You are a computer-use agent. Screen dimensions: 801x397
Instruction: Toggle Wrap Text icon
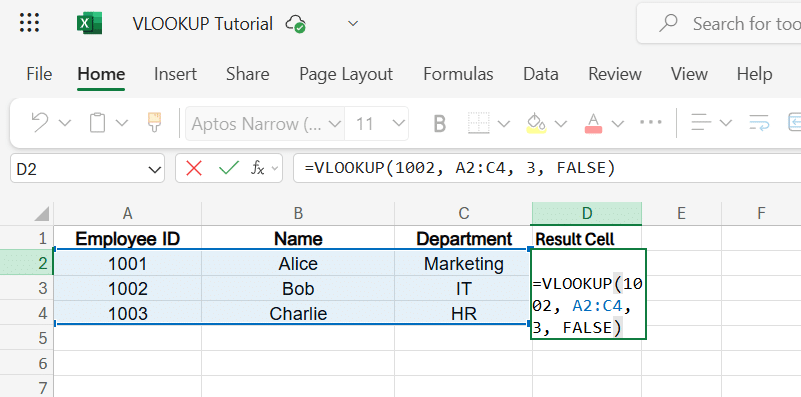tap(760, 123)
